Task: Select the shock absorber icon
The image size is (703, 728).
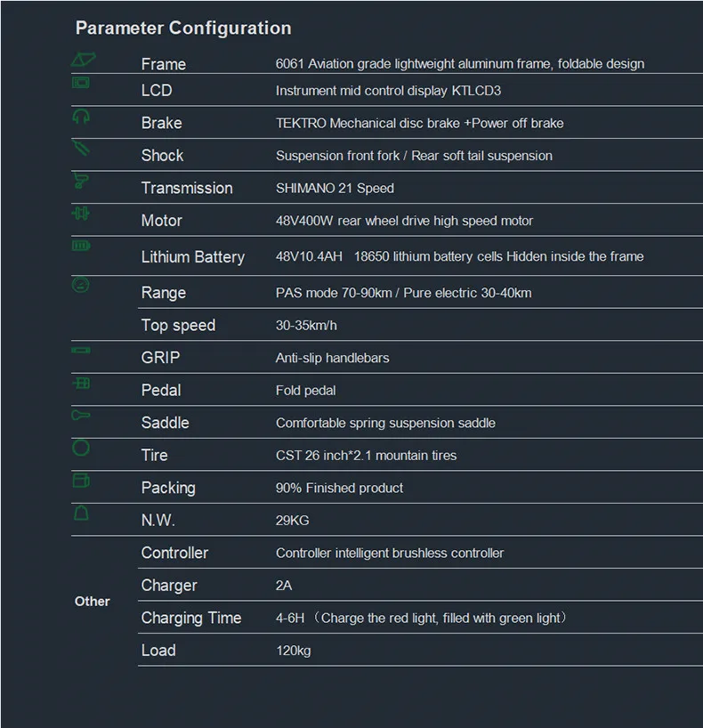Action: [x=81, y=148]
